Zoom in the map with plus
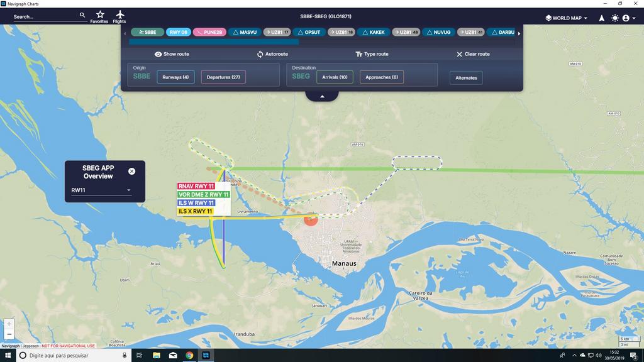 9,324
